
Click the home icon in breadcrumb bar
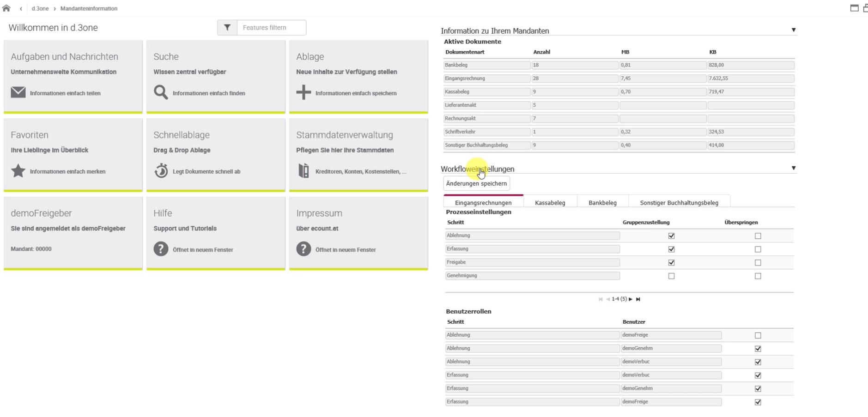point(6,8)
